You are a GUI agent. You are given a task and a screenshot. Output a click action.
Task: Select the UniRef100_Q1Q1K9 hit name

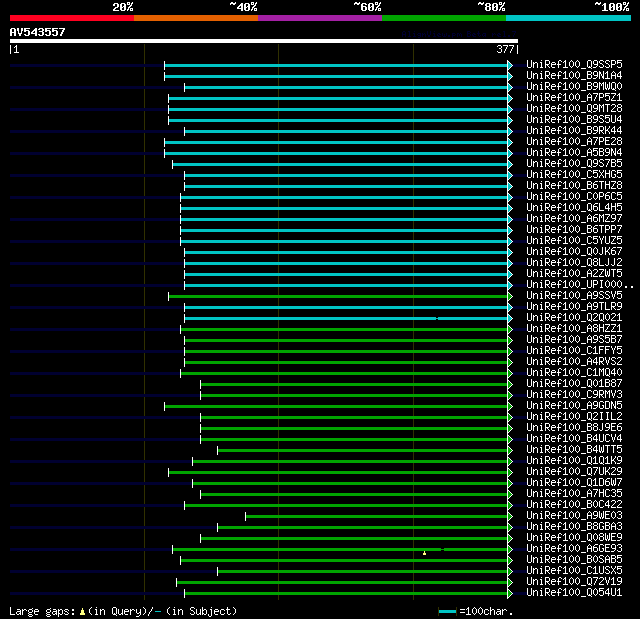[574, 461]
